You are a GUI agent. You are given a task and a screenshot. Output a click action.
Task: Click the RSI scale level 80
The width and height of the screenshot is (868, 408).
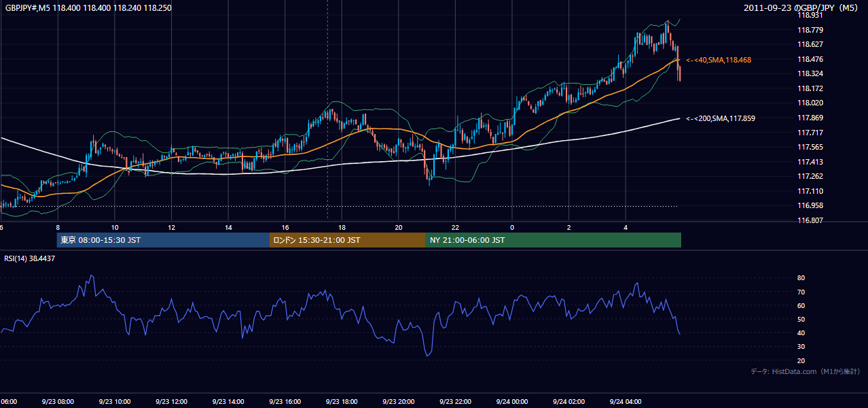(x=801, y=278)
